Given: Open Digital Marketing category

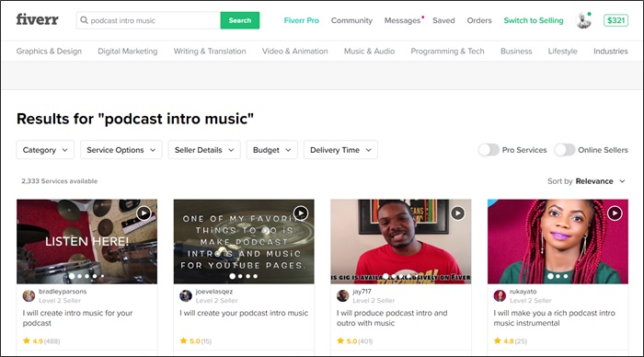Looking at the screenshot, I should [127, 52].
